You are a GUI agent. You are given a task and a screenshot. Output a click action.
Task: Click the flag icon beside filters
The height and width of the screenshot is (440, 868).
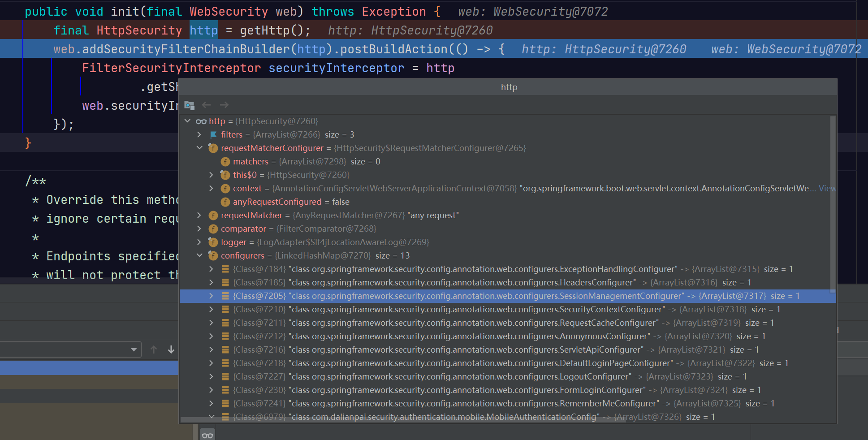pyautogui.click(x=213, y=134)
